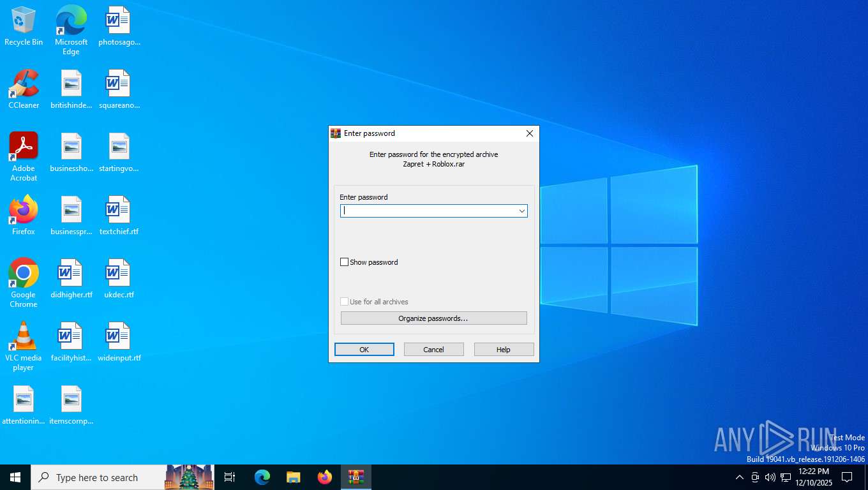This screenshot has height=490, width=868.
Task: Open the Windows Start menu
Action: [x=15, y=477]
